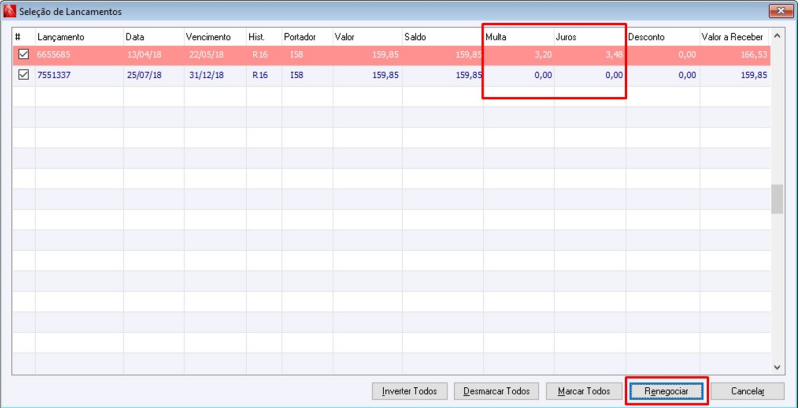Click Multa value 0,00 in row 7551337
Screen dimensions: 800x408
543,75
